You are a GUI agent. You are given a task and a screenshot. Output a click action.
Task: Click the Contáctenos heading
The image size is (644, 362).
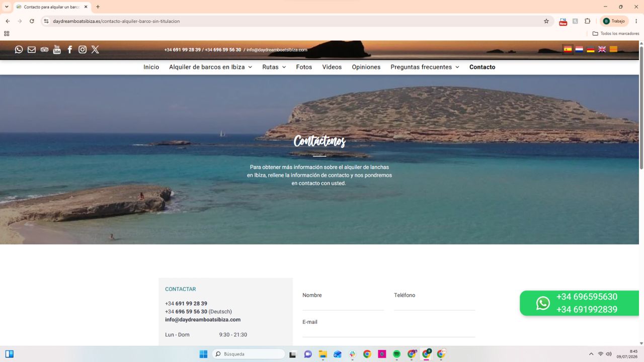click(x=319, y=141)
